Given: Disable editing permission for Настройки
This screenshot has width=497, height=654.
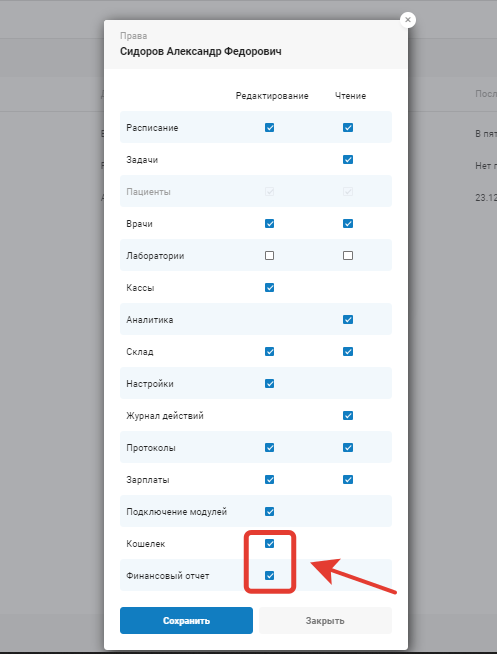Looking at the screenshot, I should point(269,384).
